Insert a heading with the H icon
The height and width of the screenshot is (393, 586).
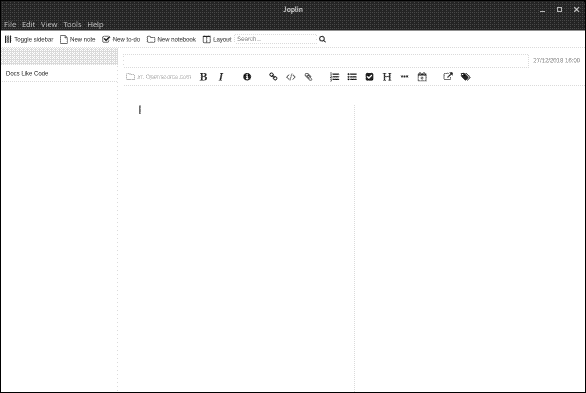tap(387, 77)
